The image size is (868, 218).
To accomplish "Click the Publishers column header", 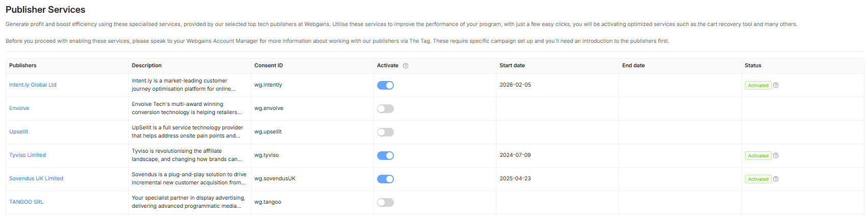I will [x=23, y=65].
